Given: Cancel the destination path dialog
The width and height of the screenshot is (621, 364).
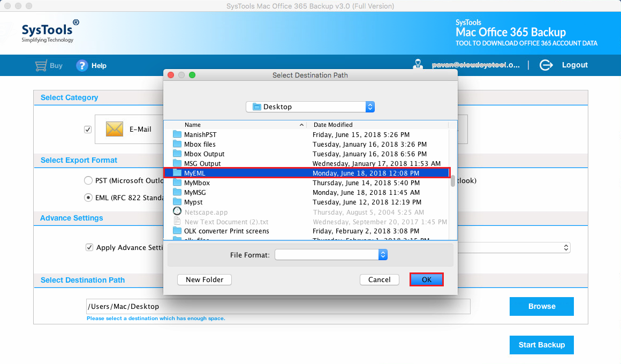Looking at the screenshot, I should [380, 279].
